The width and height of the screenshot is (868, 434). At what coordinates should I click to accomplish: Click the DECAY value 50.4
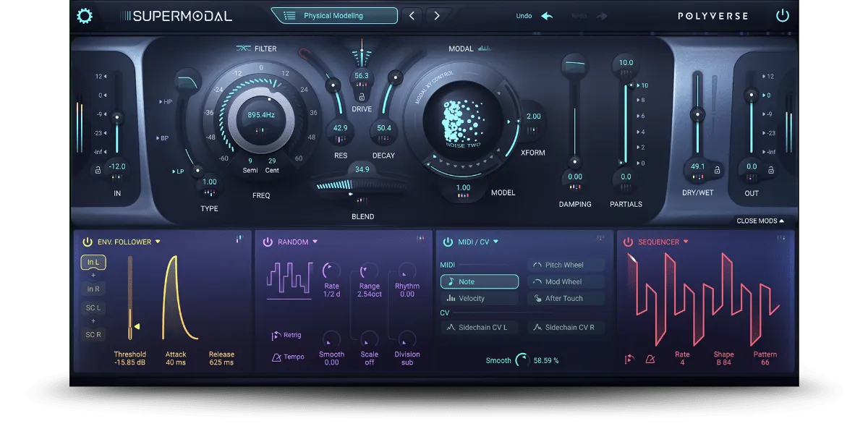(384, 128)
